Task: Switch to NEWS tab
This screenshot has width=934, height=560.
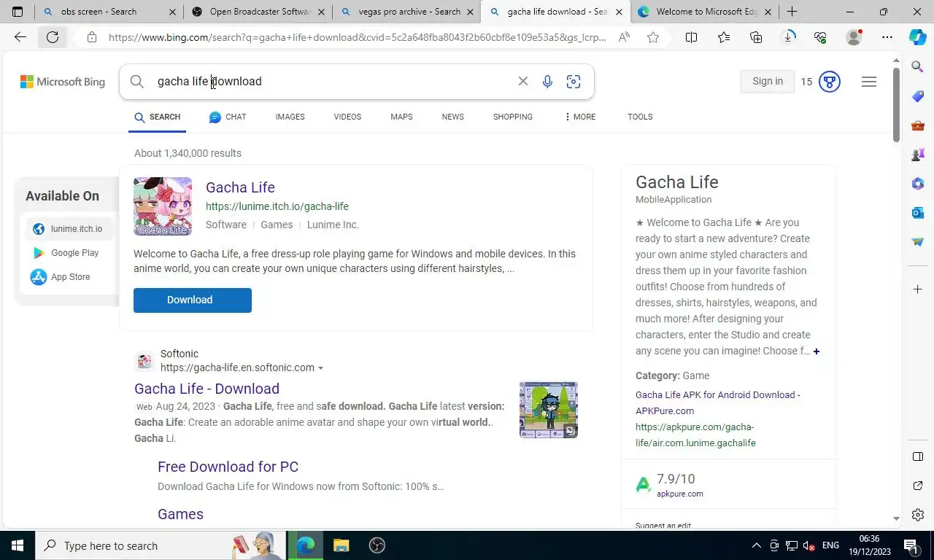Action: pyautogui.click(x=452, y=117)
